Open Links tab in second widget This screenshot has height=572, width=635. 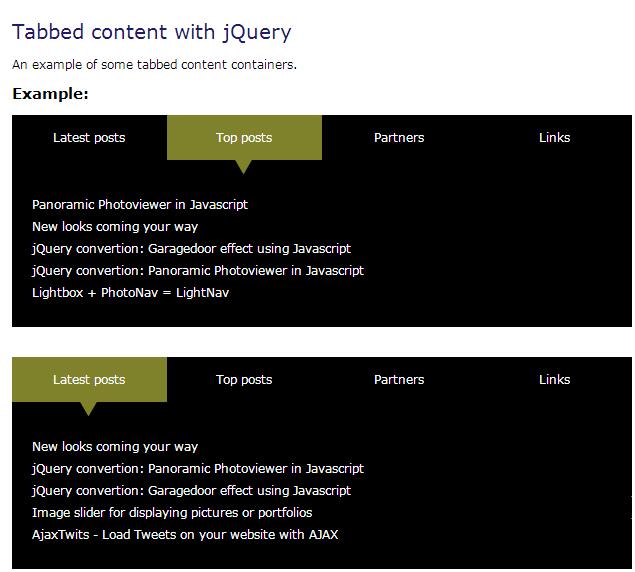point(554,380)
